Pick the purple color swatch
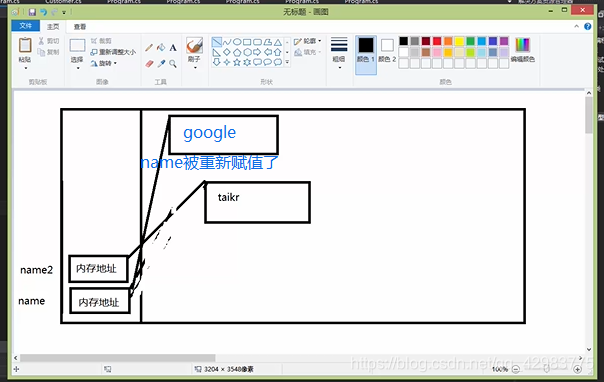 (x=504, y=41)
